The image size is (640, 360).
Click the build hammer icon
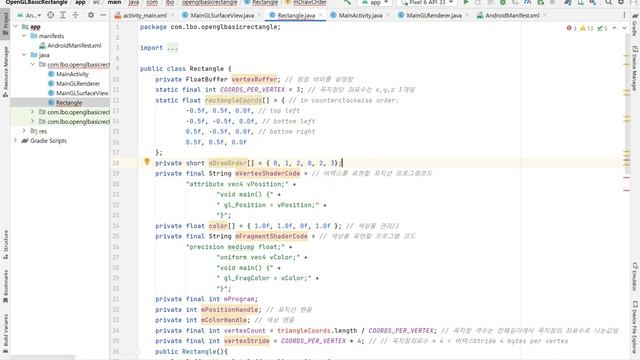point(347,2)
